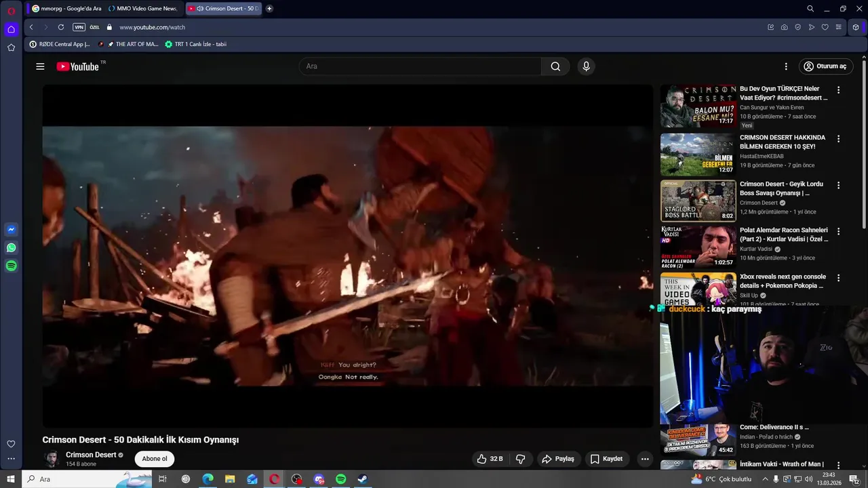Open a new tab with plus button

[x=269, y=8]
